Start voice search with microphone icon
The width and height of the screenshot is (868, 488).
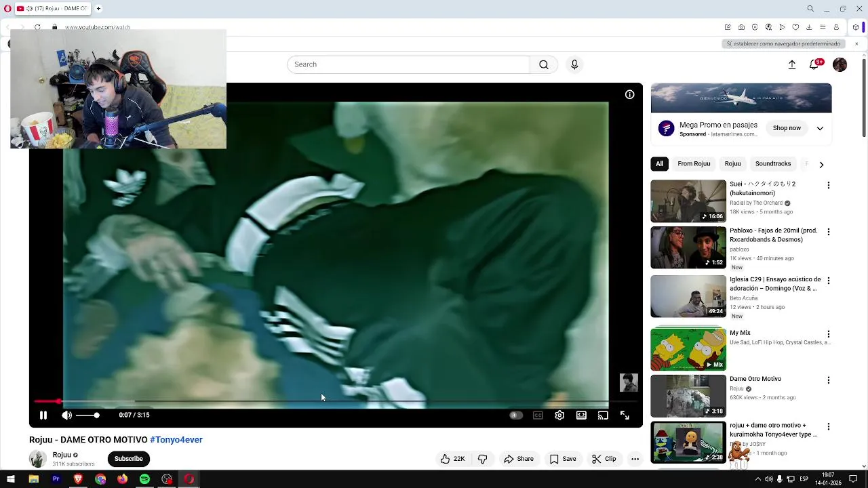coord(574,64)
